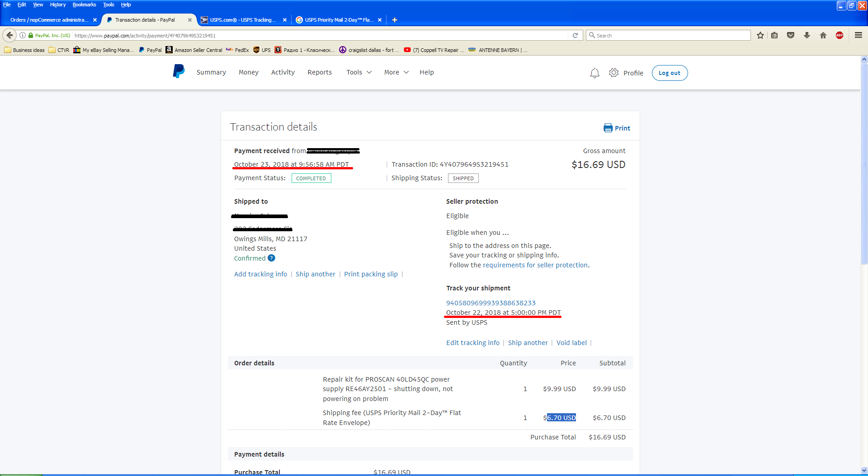This screenshot has width=868, height=476.
Task: Go to the browser home icon
Action: coord(823,35)
